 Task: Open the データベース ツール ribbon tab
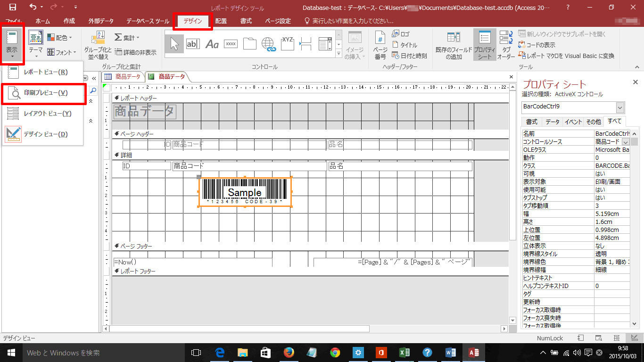[x=148, y=21]
